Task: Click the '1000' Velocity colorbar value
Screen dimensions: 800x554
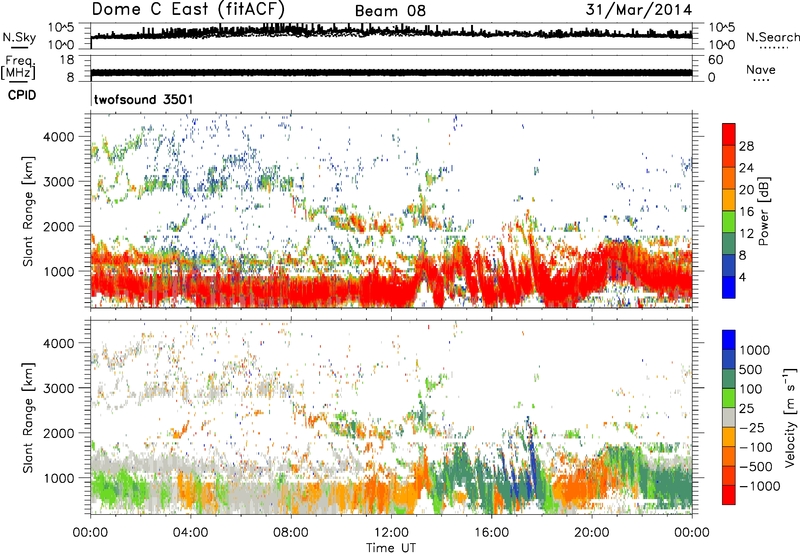Action: (755, 350)
